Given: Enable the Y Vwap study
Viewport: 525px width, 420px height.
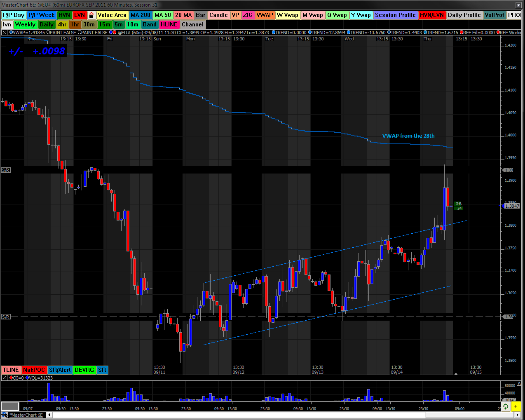Looking at the screenshot, I should [x=361, y=15].
